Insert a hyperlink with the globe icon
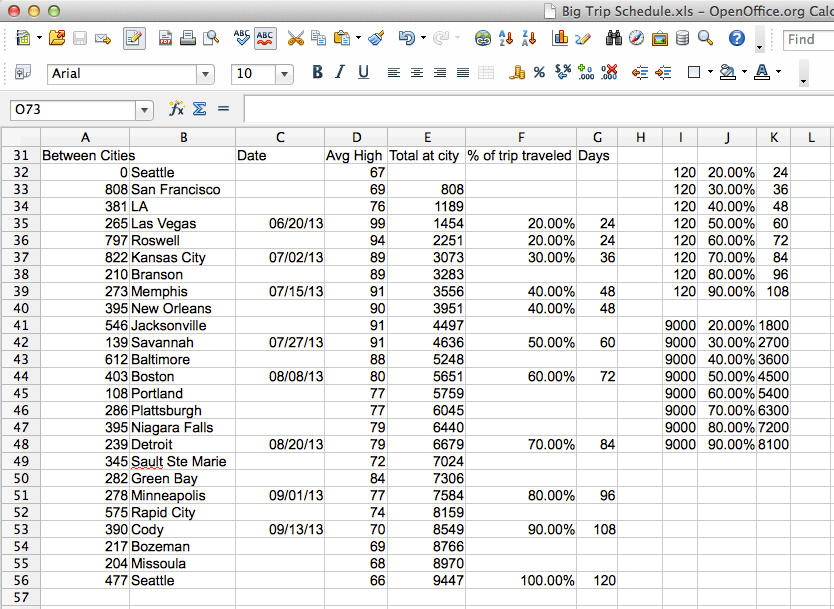Screen dimensions: 834x609 (x=482, y=39)
